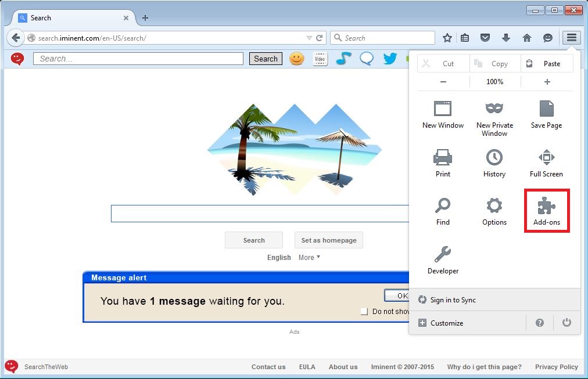This screenshot has width=588, height=379.
Task: Click the Iminent © 2007-2015 footer text
Action: (x=403, y=367)
